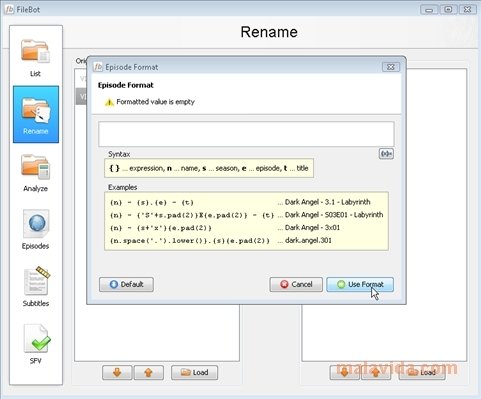The height and width of the screenshot is (399, 481).
Task: Open the Analyze panel
Action: pos(36,173)
